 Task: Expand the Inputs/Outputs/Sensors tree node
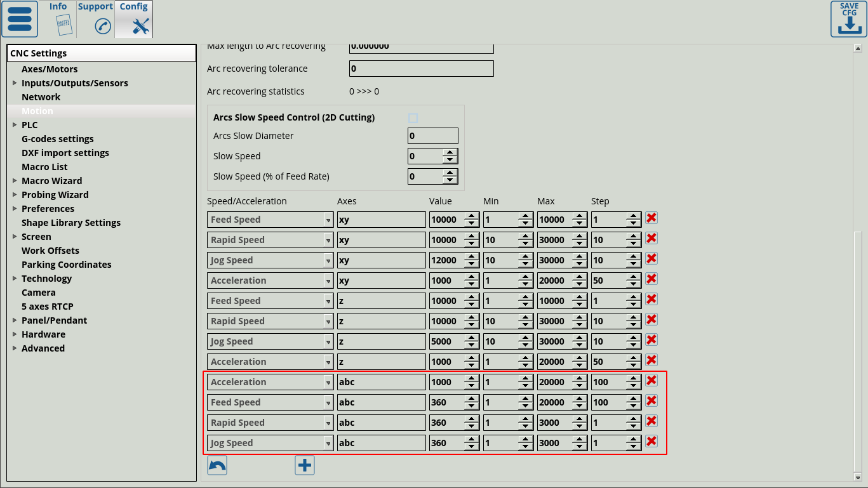tap(15, 83)
